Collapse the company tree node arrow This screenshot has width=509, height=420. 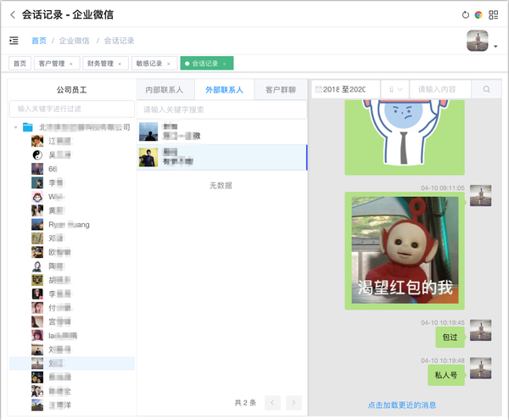pyautogui.click(x=16, y=127)
